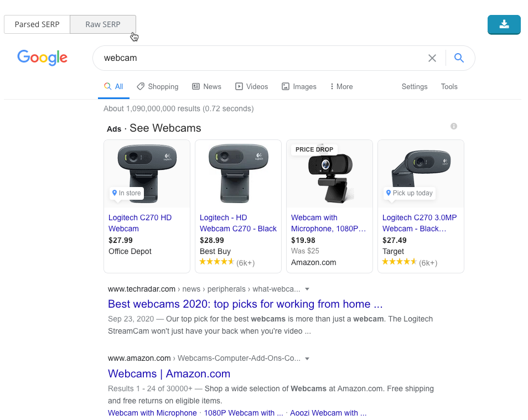The width and height of the screenshot is (528, 420).
Task: Click the Google logo
Action: pyautogui.click(x=43, y=58)
